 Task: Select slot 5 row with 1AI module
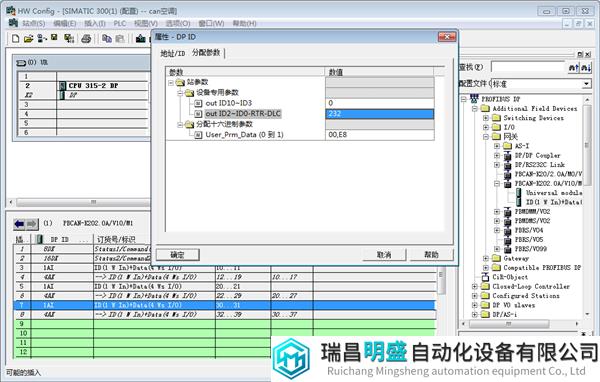click(x=225, y=286)
